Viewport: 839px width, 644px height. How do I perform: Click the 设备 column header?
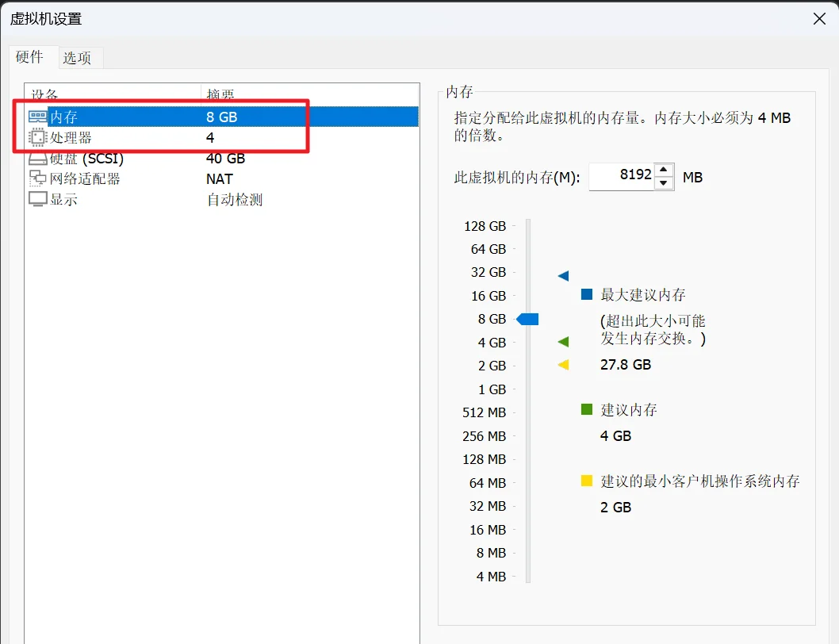(113, 94)
